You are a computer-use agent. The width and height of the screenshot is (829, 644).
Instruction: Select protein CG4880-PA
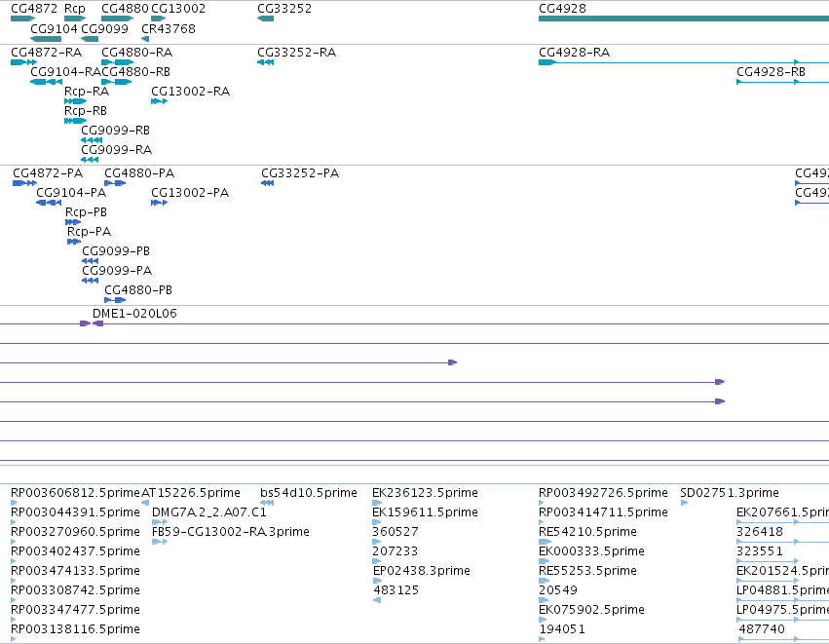click(139, 173)
